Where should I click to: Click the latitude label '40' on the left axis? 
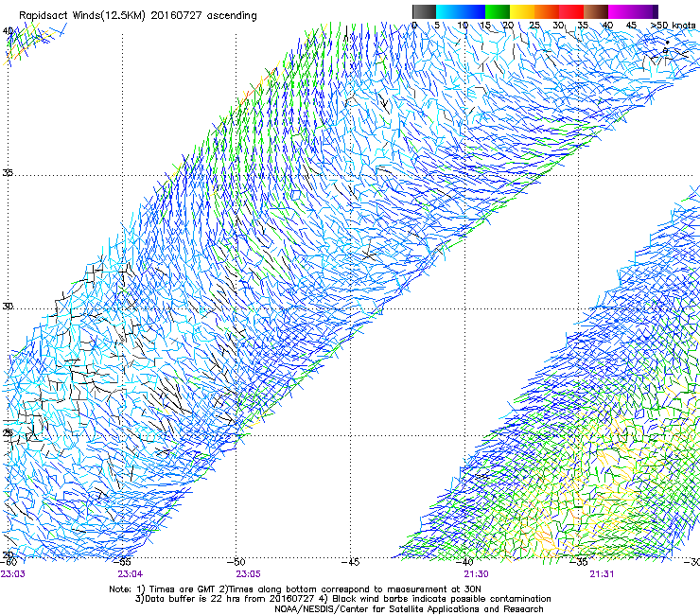8,31
